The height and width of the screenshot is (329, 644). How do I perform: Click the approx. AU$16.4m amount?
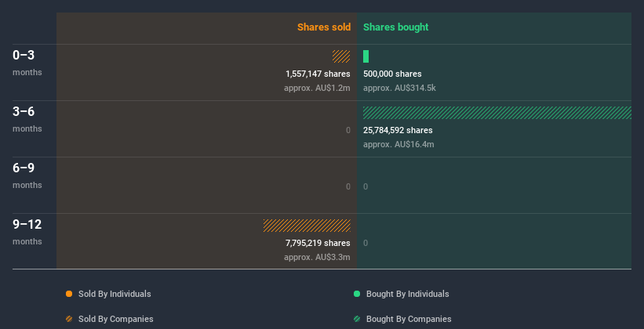[398, 144]
